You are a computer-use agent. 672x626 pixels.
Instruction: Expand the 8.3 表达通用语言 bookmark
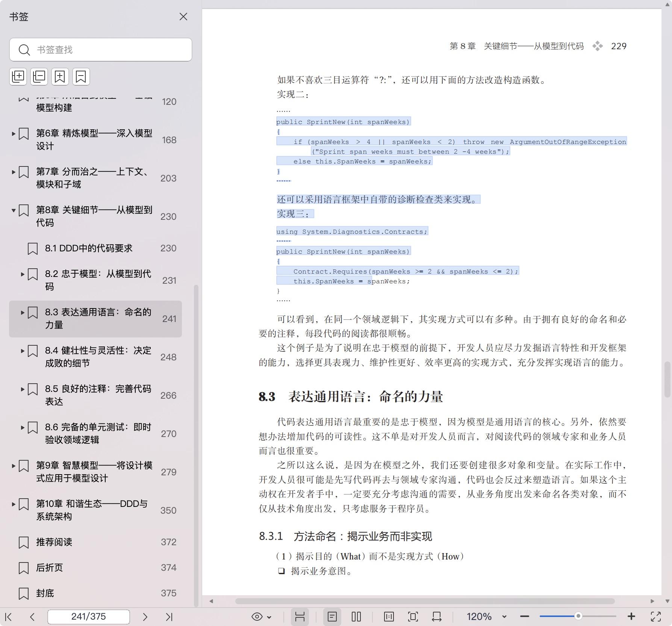(23, 312)
